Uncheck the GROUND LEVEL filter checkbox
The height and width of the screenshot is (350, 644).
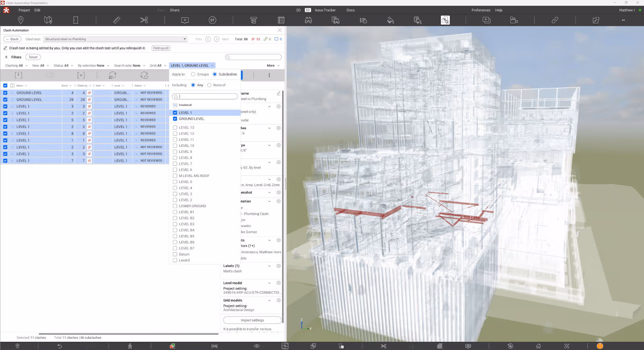pyautogui.click(x=175, y=119)
